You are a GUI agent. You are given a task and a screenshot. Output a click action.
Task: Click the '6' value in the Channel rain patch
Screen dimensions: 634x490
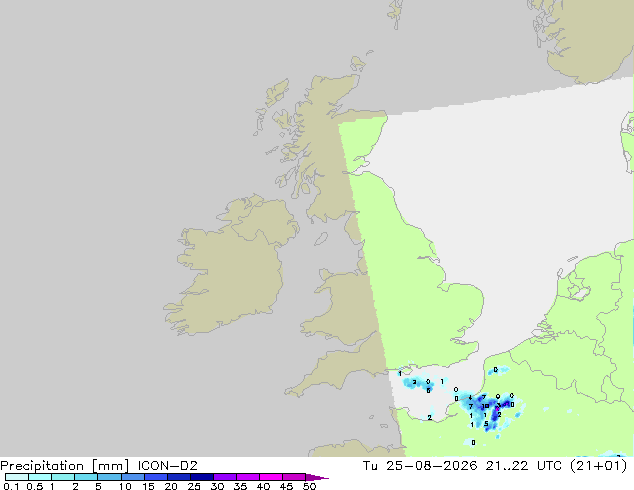pyautogui.click(x=429, y=391)
